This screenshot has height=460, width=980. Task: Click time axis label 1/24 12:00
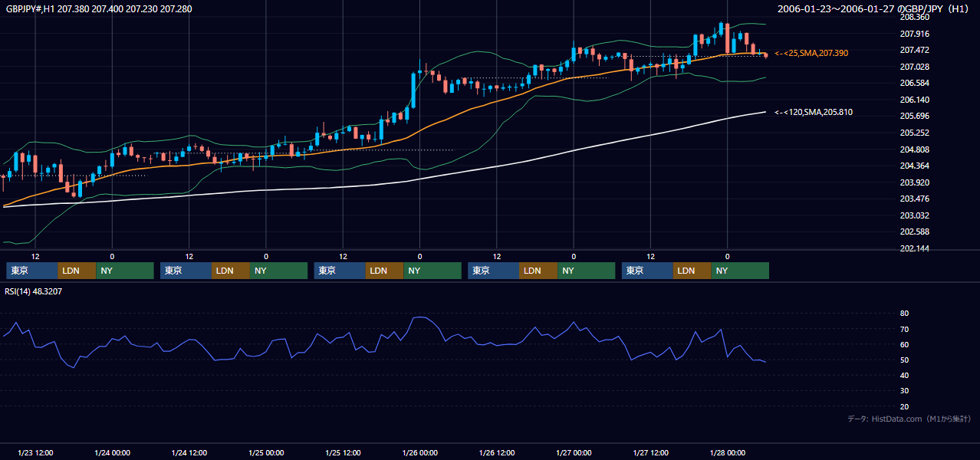[x=189, y=452]
